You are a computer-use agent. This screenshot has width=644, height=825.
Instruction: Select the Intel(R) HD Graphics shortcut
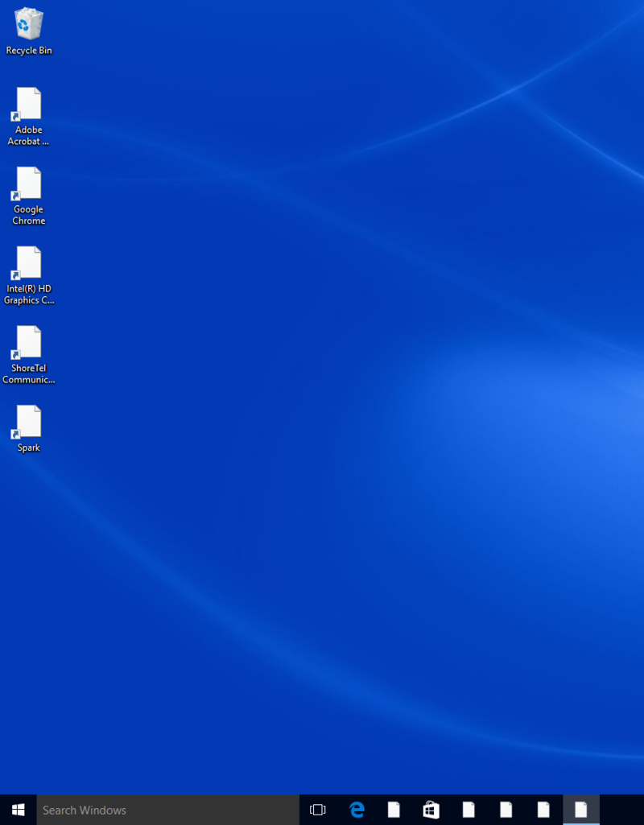[28, 263]
